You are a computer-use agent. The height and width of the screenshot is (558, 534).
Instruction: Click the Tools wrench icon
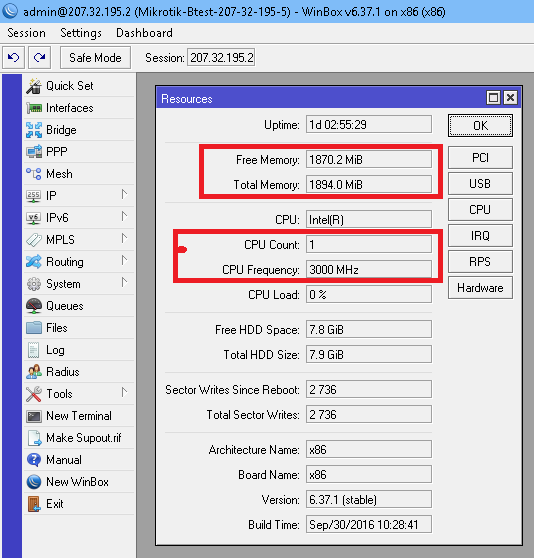tap(34, 394)
